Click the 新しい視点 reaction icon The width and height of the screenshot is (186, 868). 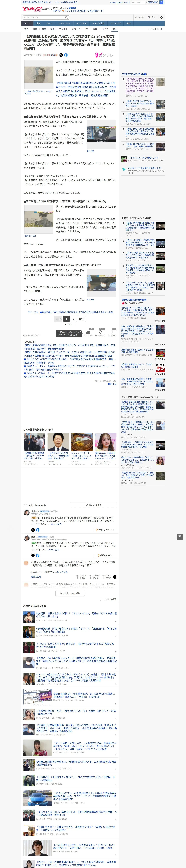(x=112, y=333)
